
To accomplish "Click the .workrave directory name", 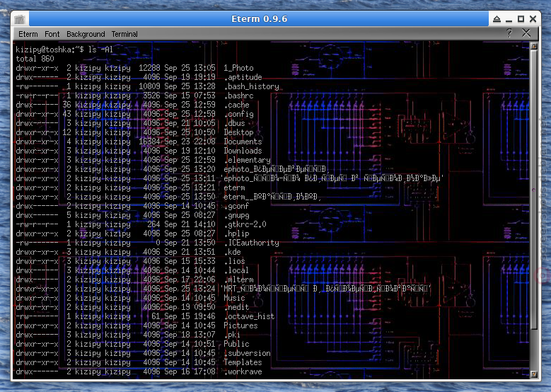I will (x=243, y=371).
